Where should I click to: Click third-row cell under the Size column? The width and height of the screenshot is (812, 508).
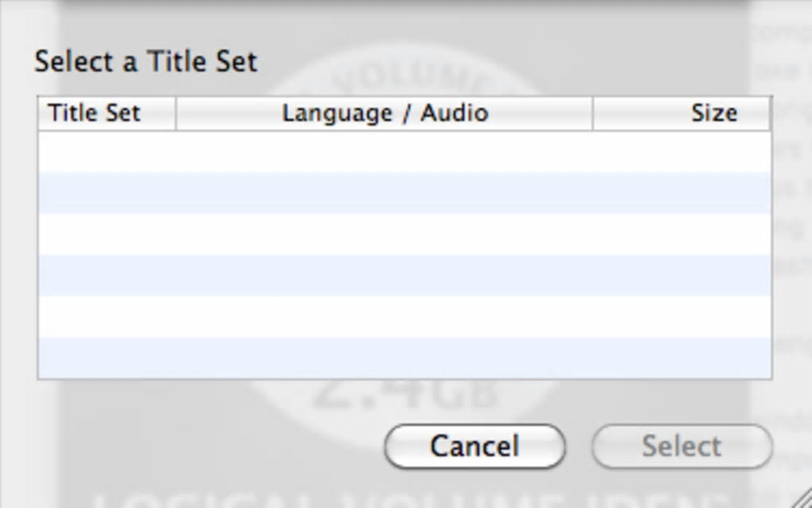(681, 234)
